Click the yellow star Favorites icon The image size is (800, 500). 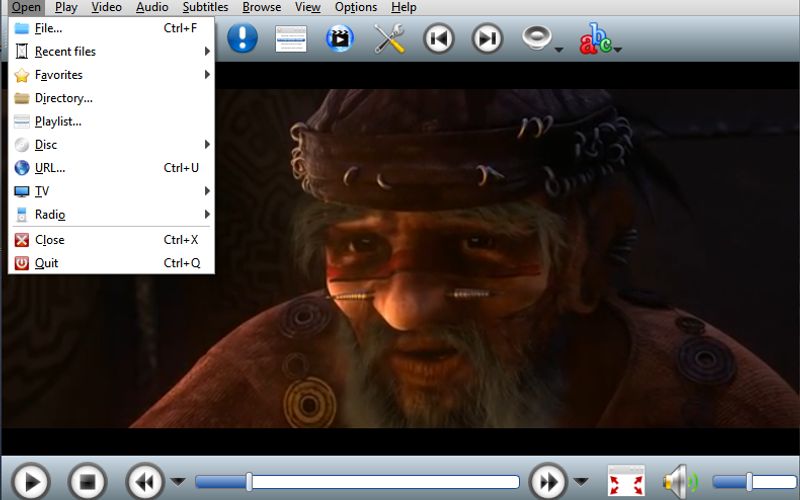pos(21,75)
